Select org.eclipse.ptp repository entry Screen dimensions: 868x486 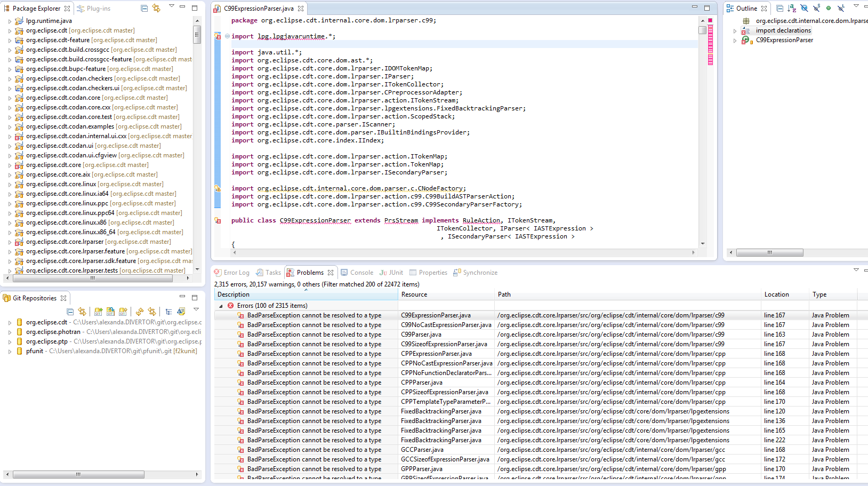click(x=108, y=342)
